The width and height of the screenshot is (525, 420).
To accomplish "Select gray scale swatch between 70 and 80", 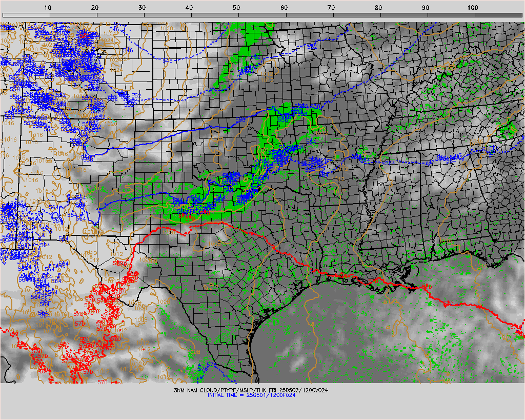I will (x=357, y=15).
